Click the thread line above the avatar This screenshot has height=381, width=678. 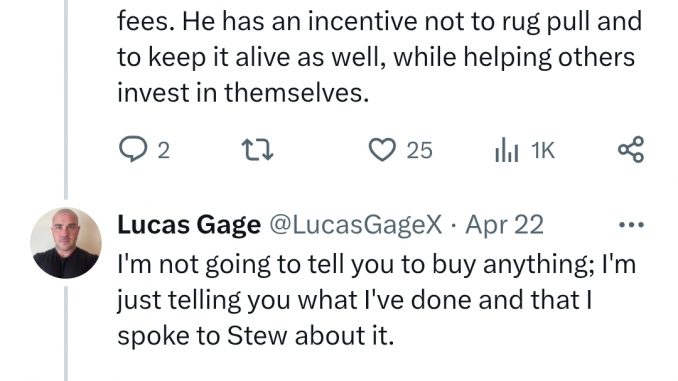[x=66, y=99]
